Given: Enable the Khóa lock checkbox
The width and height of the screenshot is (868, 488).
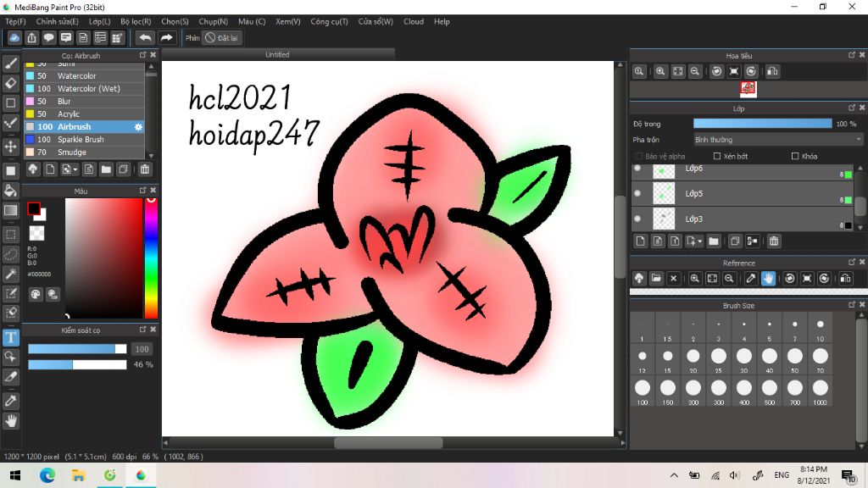Looking at the screenshot, I should pyautogui.click(x=795, y=156).
